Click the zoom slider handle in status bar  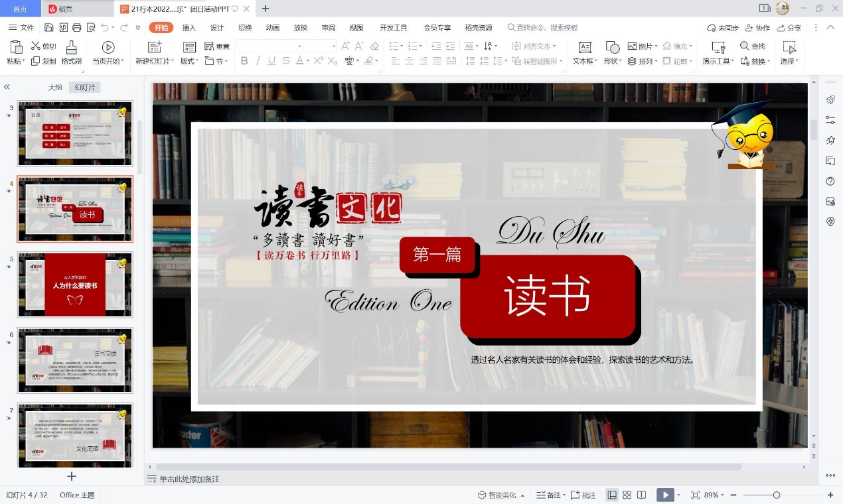click(x=777, y=495)
